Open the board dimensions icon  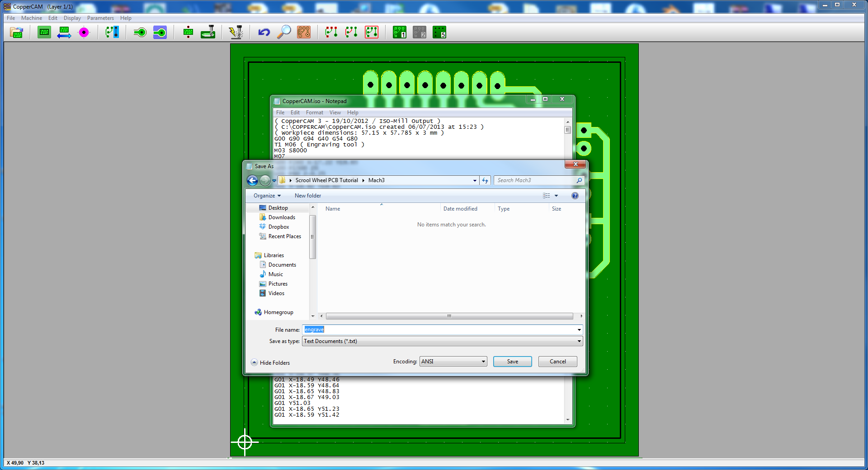pos(64,32)
